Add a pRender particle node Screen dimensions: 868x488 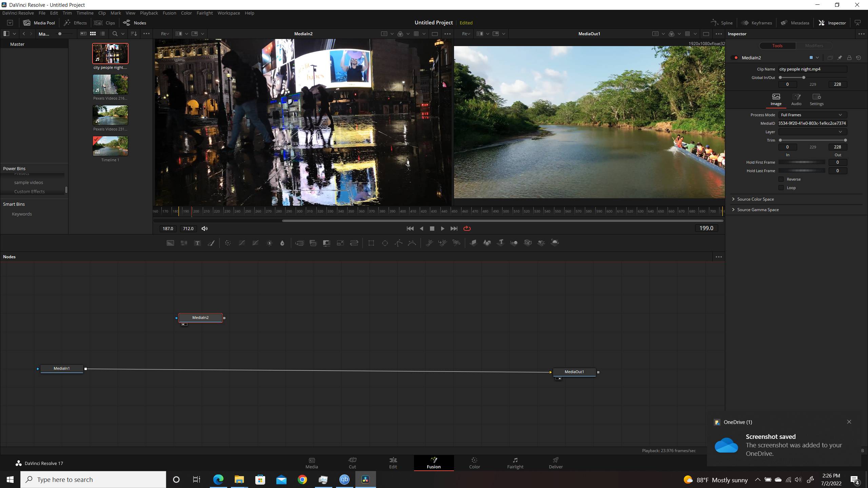coord(456,243)
